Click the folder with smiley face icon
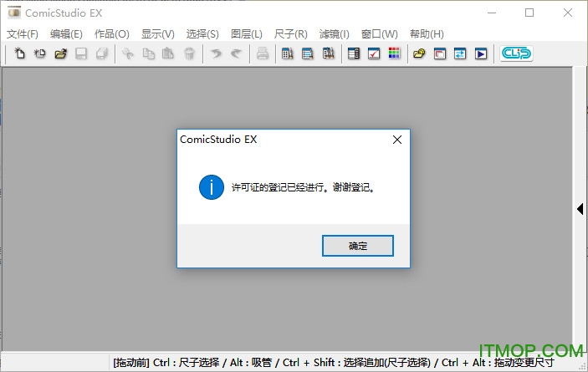The image size is (588, 372). tap(420, 54)
